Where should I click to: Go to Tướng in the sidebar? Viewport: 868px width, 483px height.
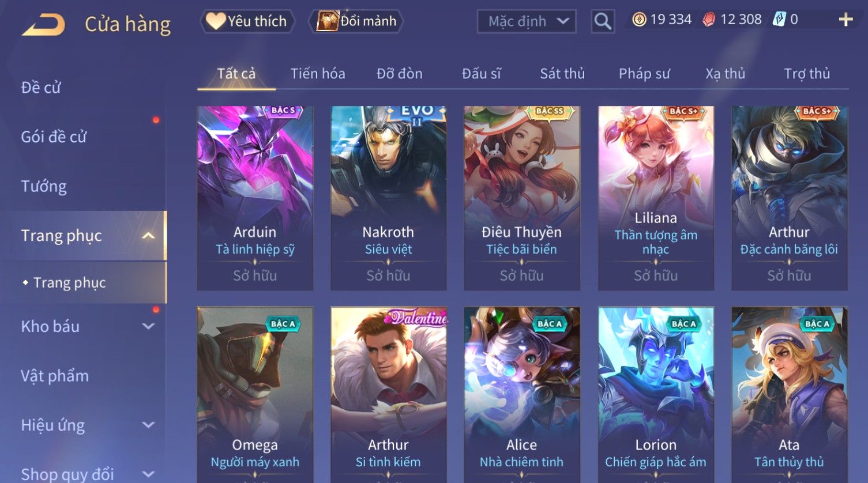tap(44, 186)
